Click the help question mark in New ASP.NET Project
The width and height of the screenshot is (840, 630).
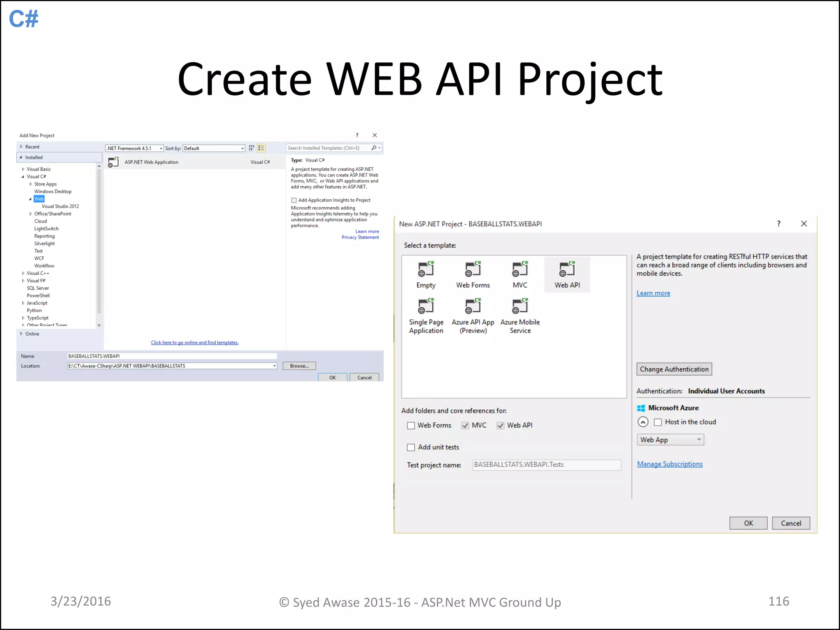[778, 224]
